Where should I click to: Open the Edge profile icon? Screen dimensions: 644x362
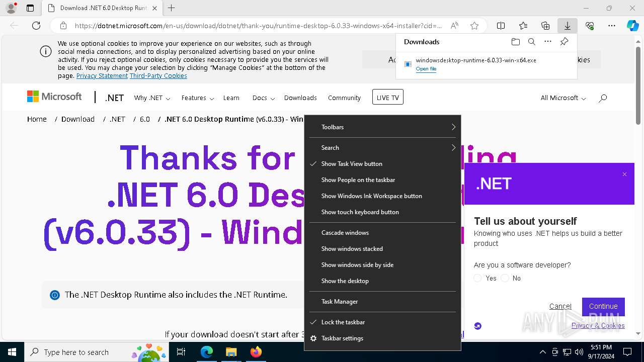coord(11,8)
